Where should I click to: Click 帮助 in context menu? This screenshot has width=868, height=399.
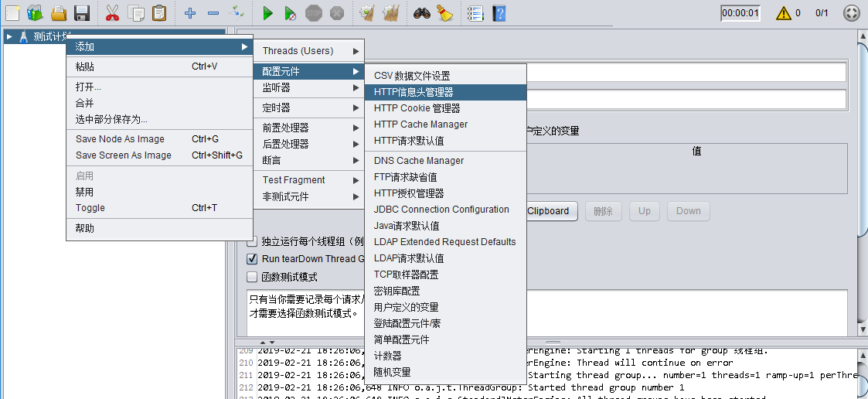tap(159, 228)
